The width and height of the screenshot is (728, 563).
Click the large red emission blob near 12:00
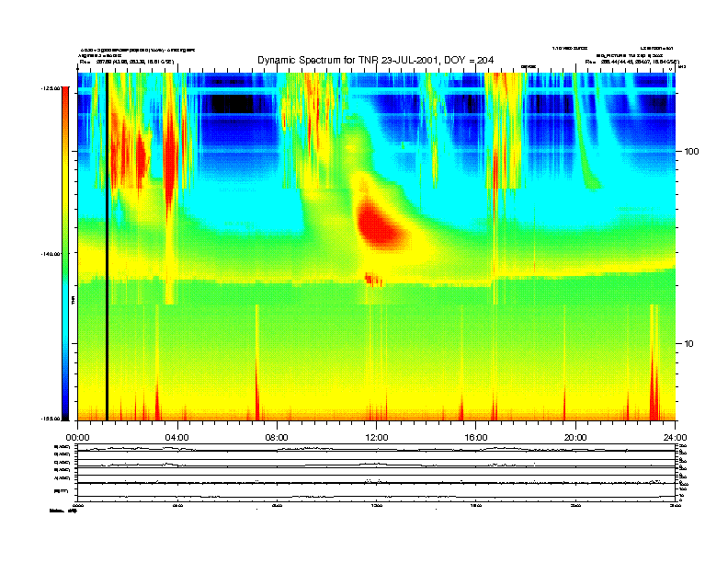[381, 225]
